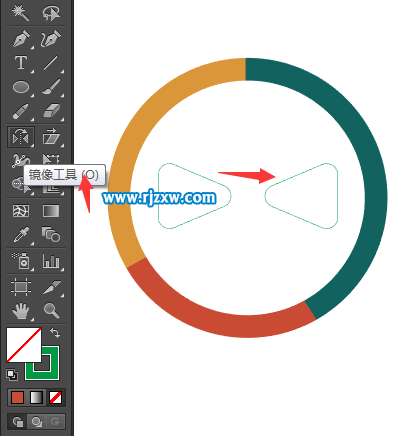418x436 pixels.
Task: Select the Column Graph tool
Action: pyautogui.click(x=51, y=261)
